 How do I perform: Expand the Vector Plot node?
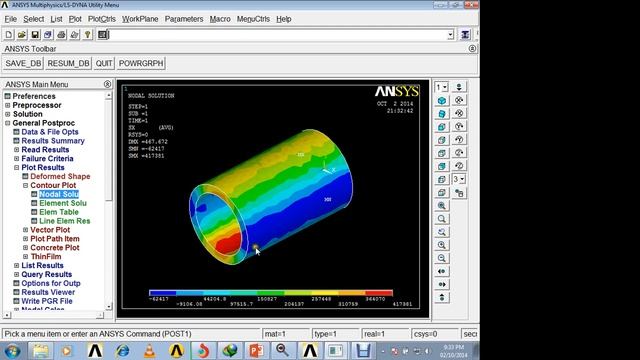(25, 230)
